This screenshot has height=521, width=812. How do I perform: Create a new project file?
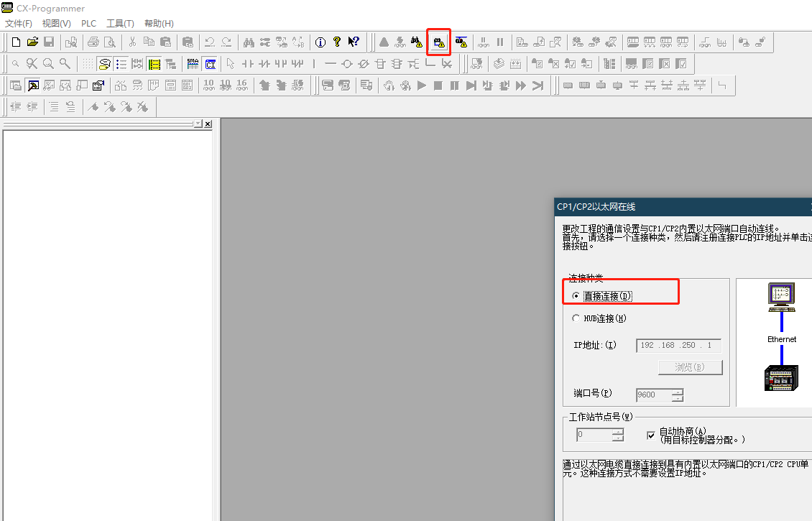point(16,42)
